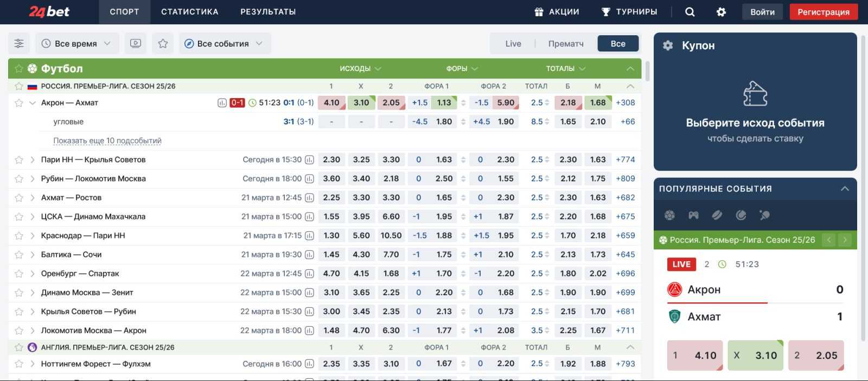Screen dimensions: 868x381
Task: Toggle the live video stream filter icon
Action: (136, 43)
